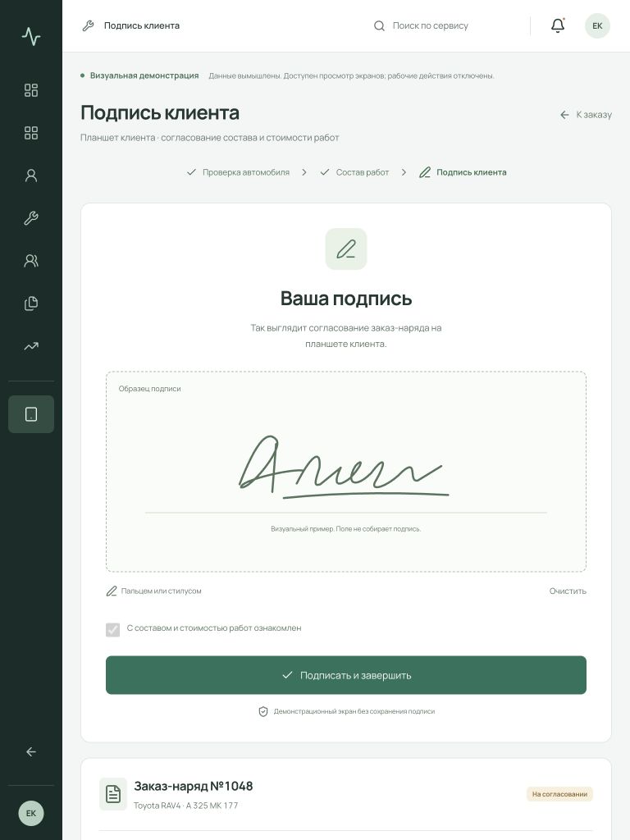Open the notifications bell
Image resolution: width=630 pixels, height=840 pixels.
(558, 25)
